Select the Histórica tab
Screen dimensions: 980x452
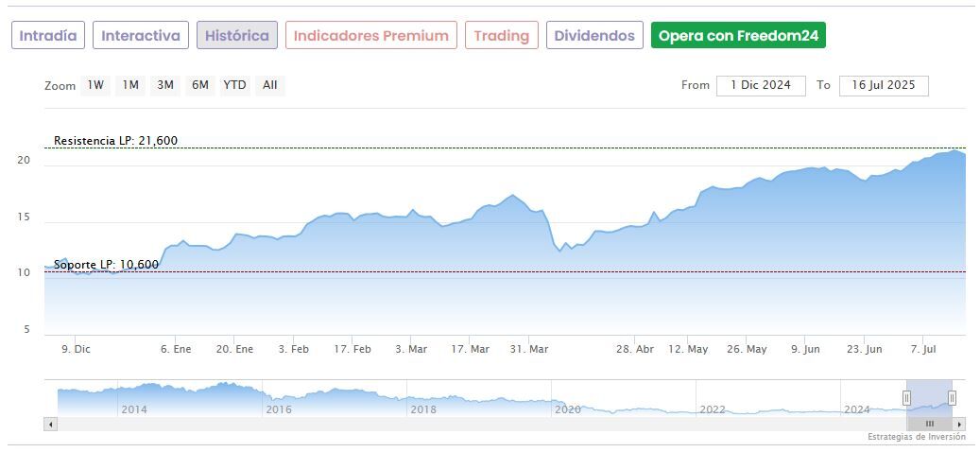point(237,36)
